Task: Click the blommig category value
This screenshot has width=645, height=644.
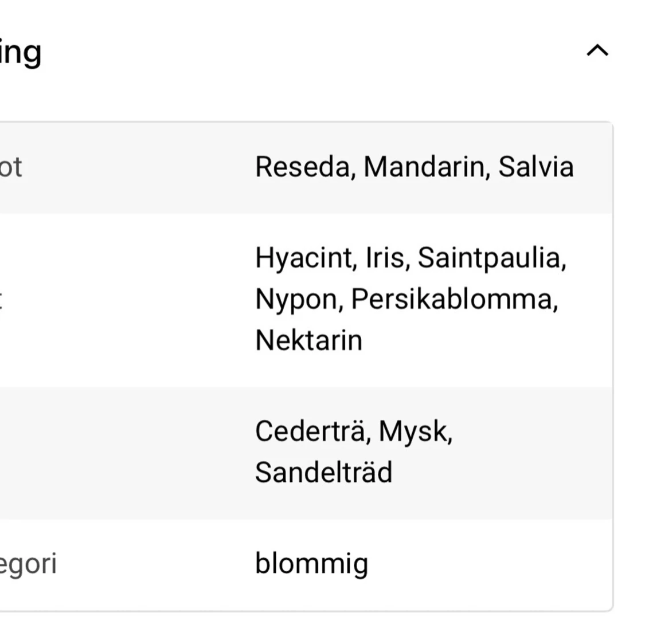Action: pyautogui.click(x=311, y=564)
